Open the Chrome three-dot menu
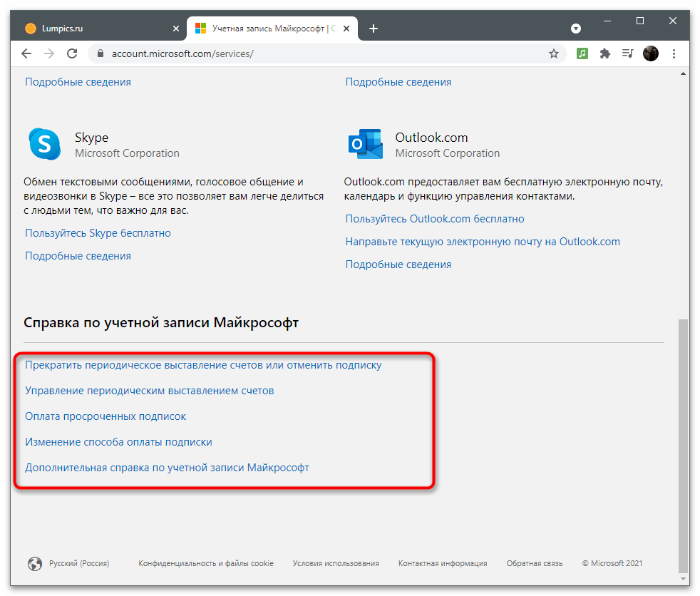The height and width of the screenshot is (596, 700). pyautogui.click(x=674, y=53)
